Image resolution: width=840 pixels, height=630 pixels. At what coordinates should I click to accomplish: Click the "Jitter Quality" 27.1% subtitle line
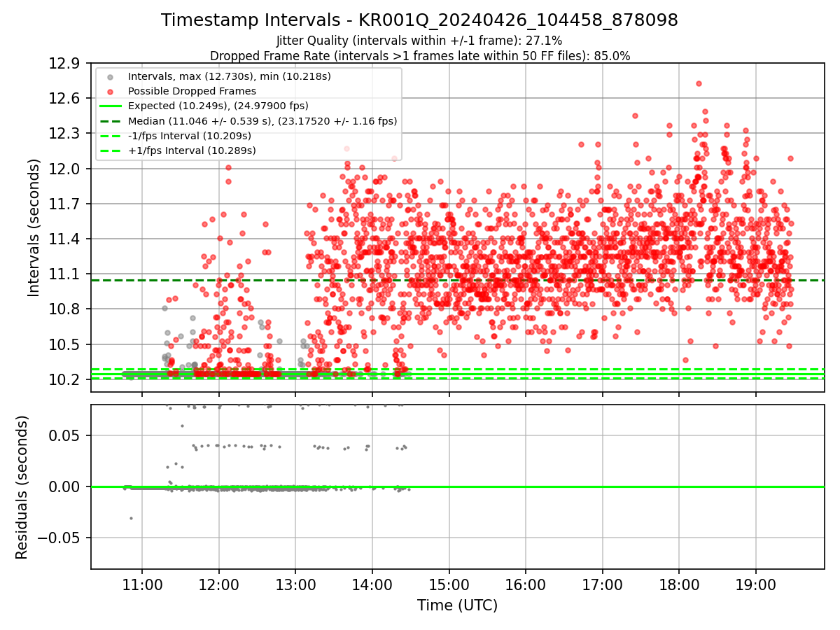click(419, 41)
